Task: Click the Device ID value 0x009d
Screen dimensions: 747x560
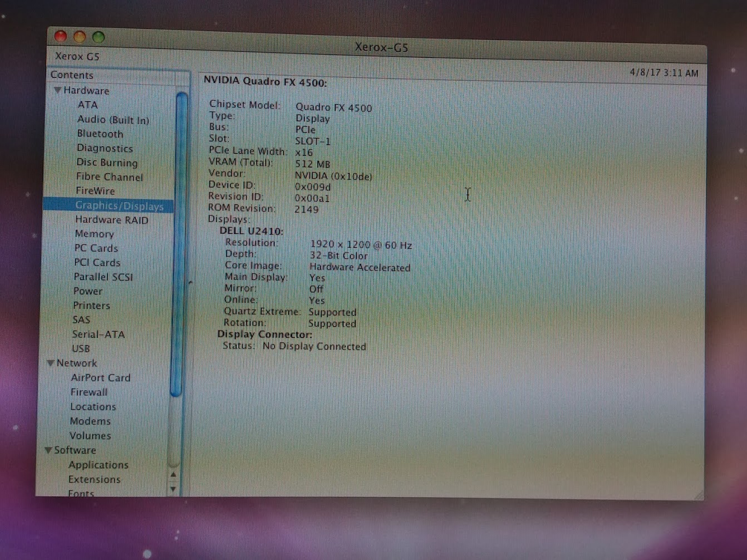Action: point(312,187)
